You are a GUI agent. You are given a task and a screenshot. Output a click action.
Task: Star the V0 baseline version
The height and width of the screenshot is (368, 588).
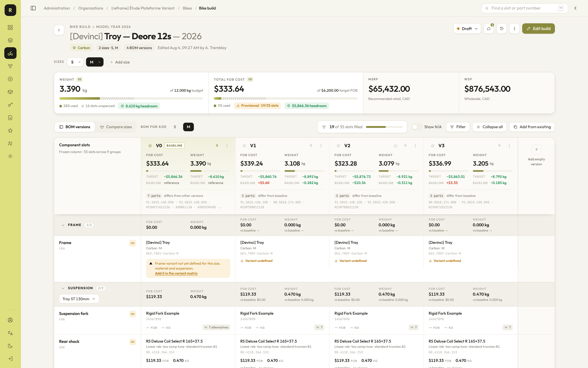click(x=150, y=146)
